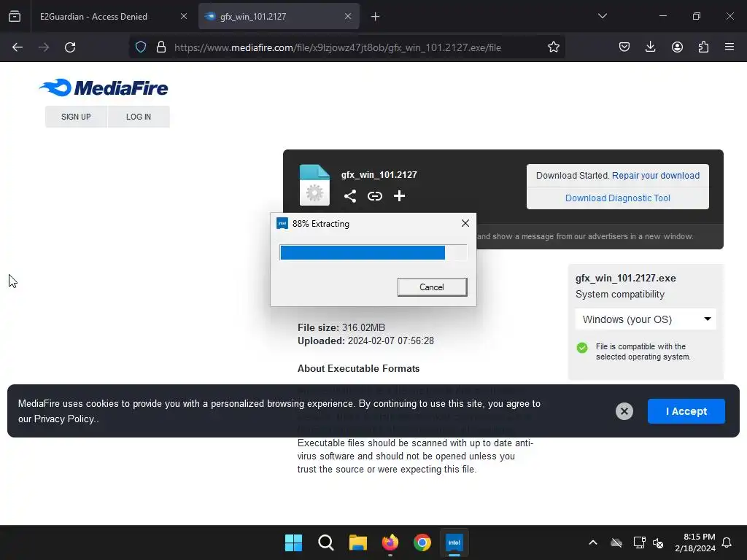Click the Intel installer taskbar icon
The image size is (747, 560).
454,542
